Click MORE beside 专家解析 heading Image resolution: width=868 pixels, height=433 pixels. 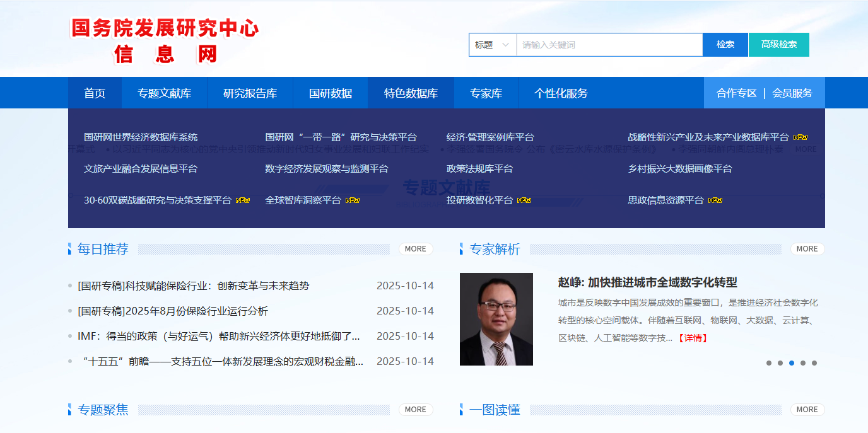click(807, 249)
